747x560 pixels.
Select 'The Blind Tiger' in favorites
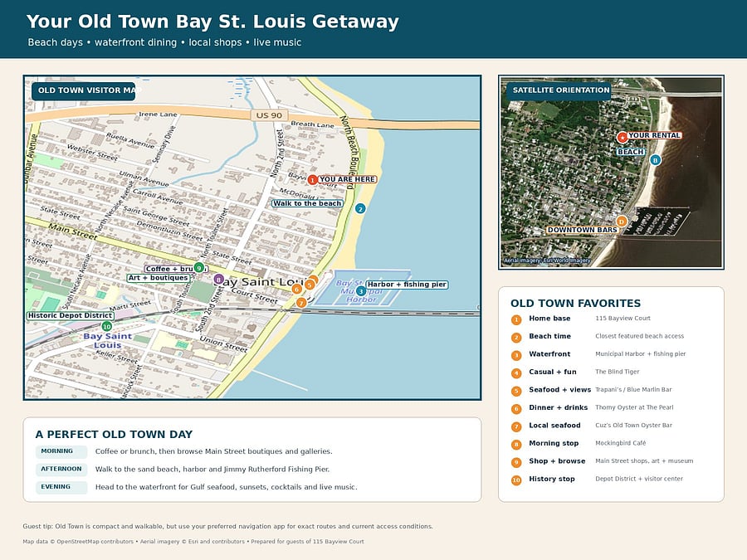click(x=618, y=372)
